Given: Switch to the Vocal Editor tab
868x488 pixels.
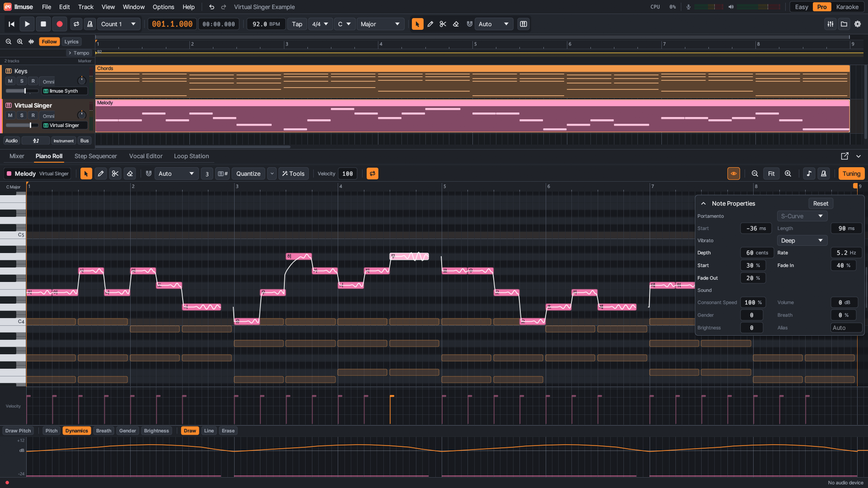Looking at the screenshot, I should click(x=146, y=156).
